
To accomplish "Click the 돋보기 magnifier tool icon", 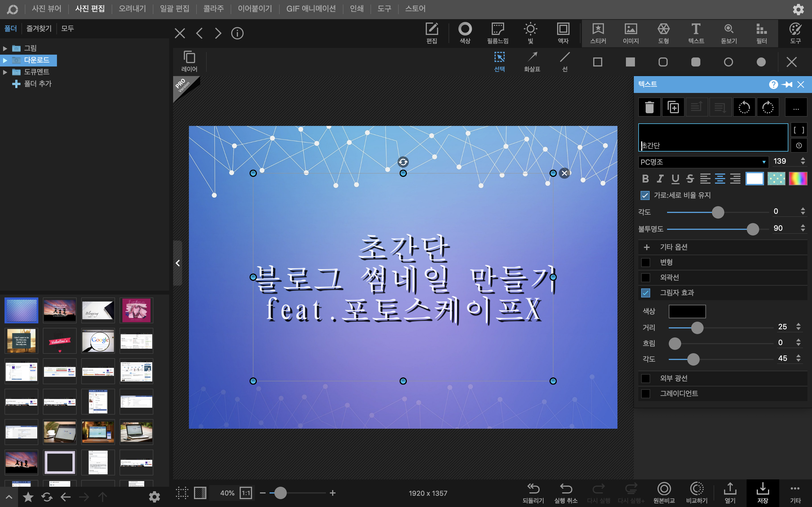I will [x=729, y=33].
